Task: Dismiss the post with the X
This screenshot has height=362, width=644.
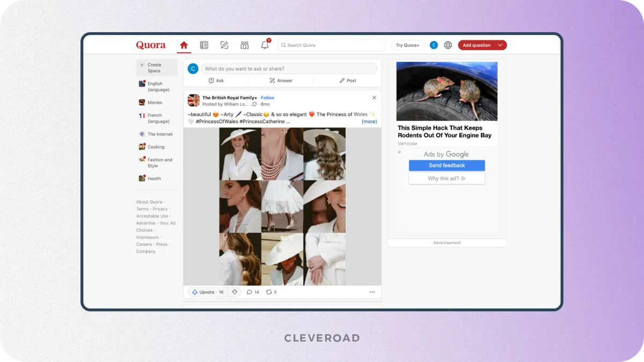Action: coord(374,98)
